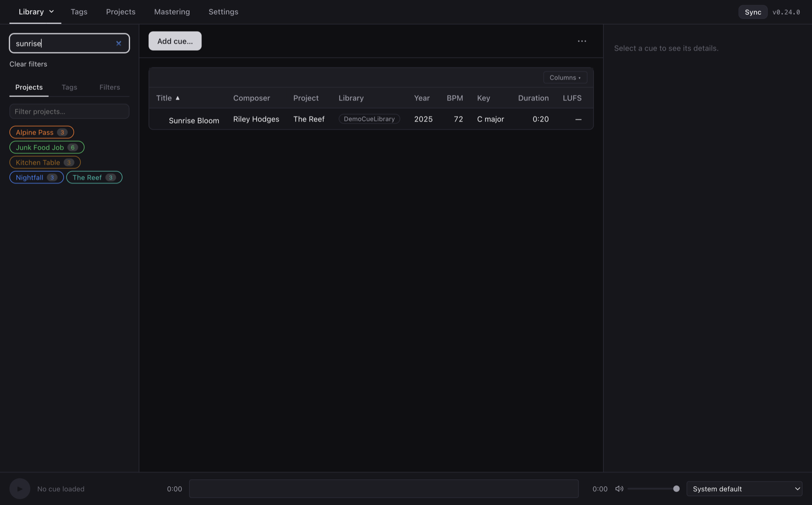
Task: Mute audio with the speaker icon
Action: tap(619, 489)
